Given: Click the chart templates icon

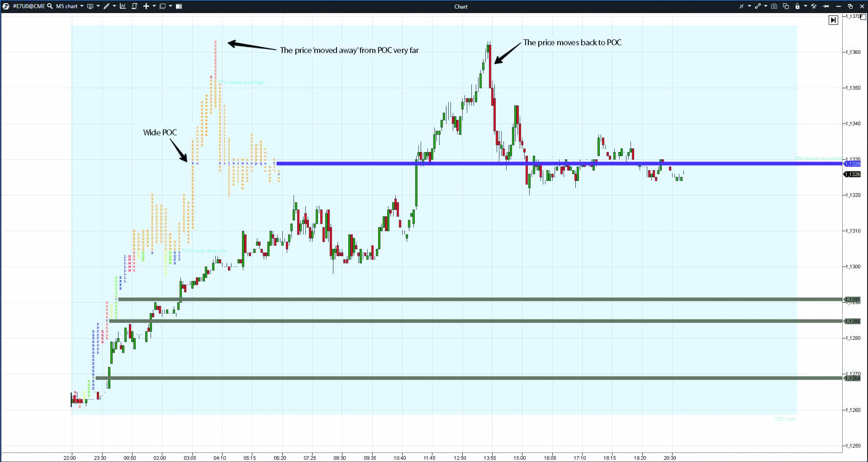Looking at the screenshot, I should (90, 6).
